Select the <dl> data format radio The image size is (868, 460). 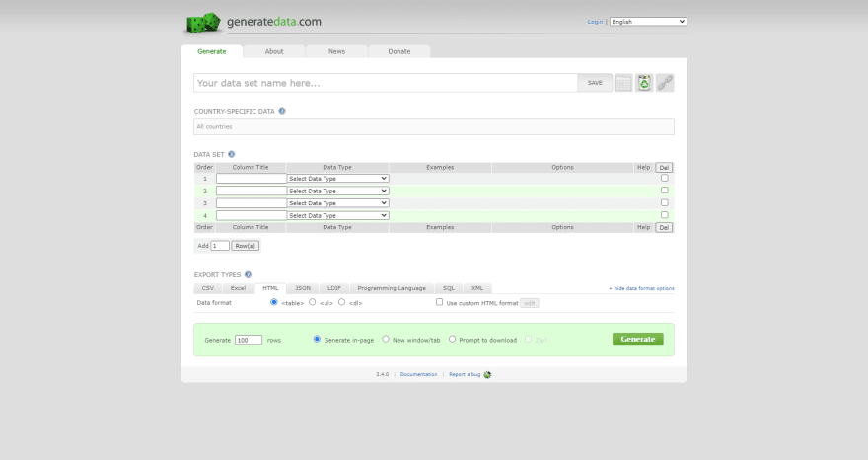click(x=341, y=302)
